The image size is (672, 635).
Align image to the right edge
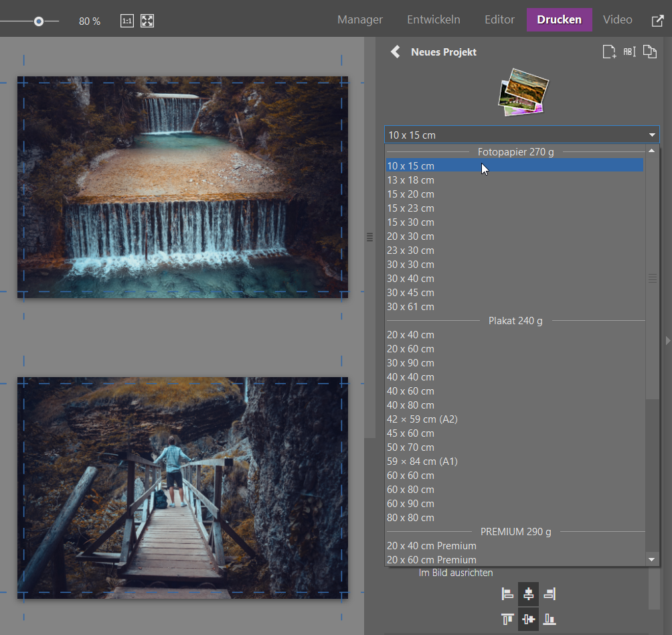pyautogui.click(x=550, y=593)
